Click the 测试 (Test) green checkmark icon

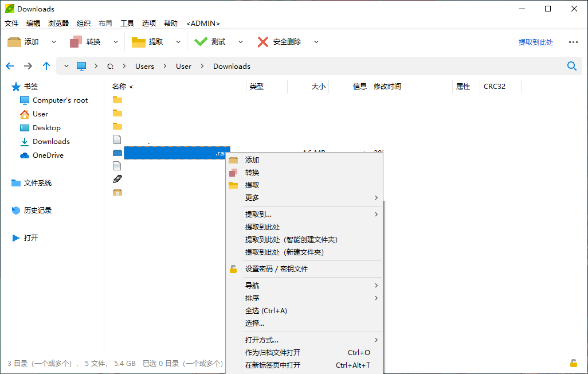click(201, 42)
